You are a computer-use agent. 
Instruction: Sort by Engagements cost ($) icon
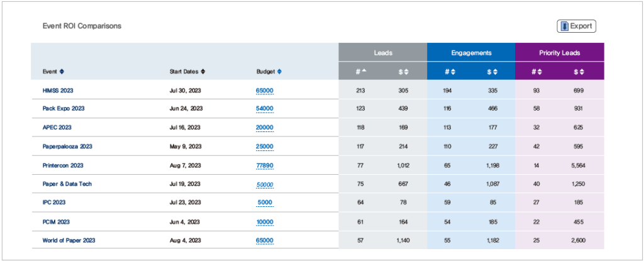coord(495,71)
